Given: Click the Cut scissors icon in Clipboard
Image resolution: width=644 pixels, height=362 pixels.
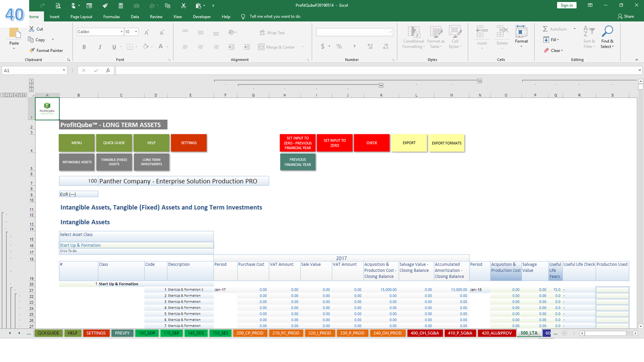Looking at the screenshot, I should coord(32,29).
